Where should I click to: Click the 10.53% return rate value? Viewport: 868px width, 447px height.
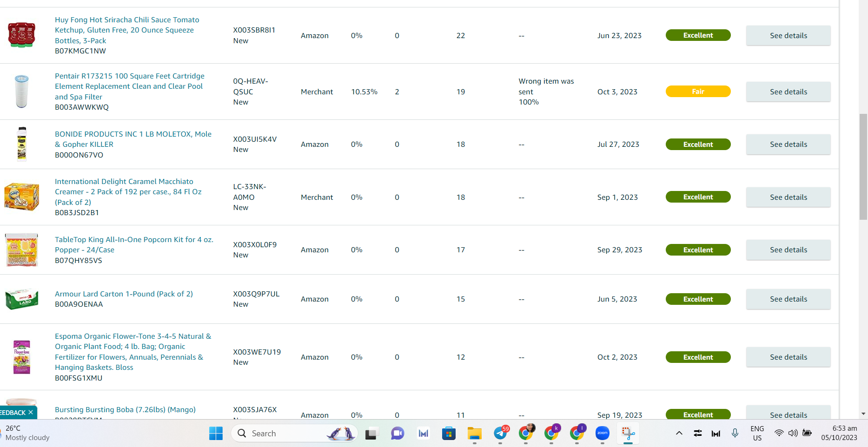364,92
